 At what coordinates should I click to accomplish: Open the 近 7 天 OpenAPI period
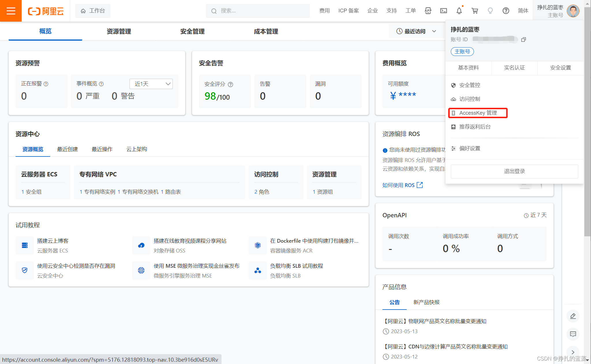pyautogui.click(x=535, y=215)
